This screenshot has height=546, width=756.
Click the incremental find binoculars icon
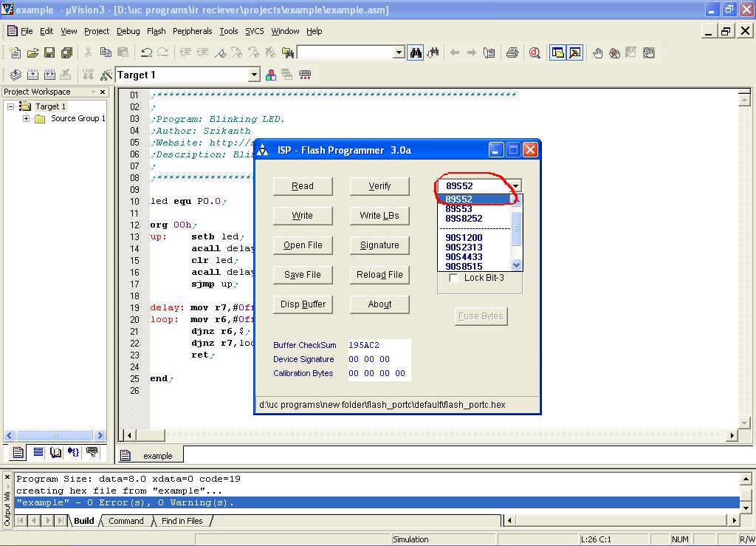pos(433,52)
